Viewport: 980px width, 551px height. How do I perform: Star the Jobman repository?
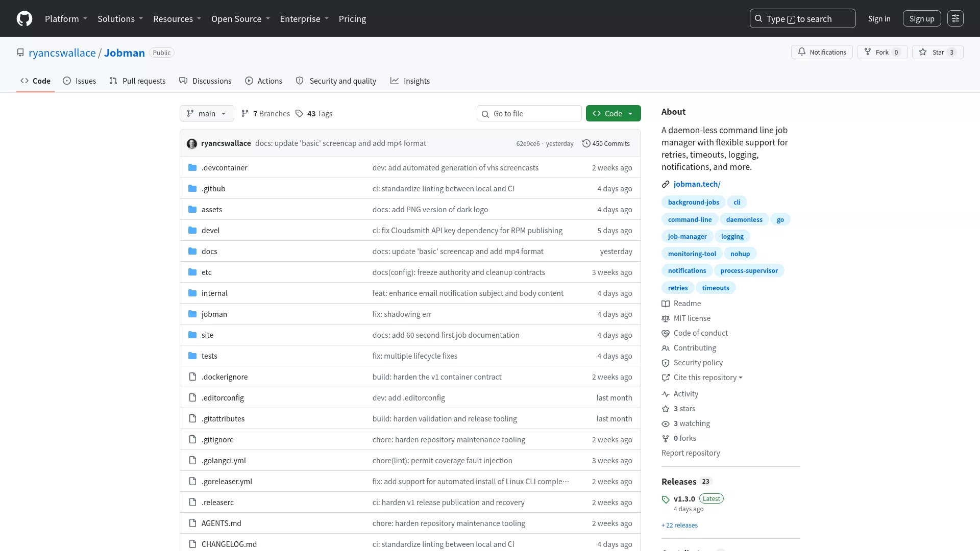tap(938, 53)
